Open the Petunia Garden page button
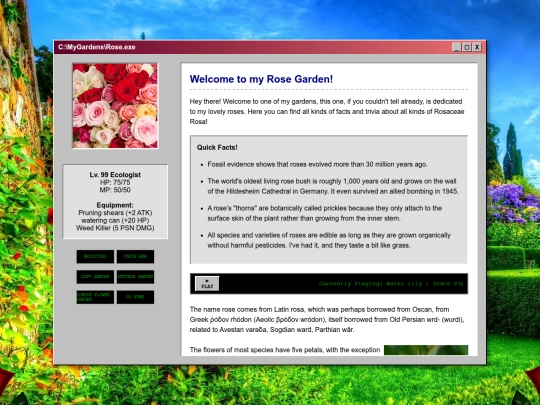This screenshot has width=540, height=405. (135, 277)
